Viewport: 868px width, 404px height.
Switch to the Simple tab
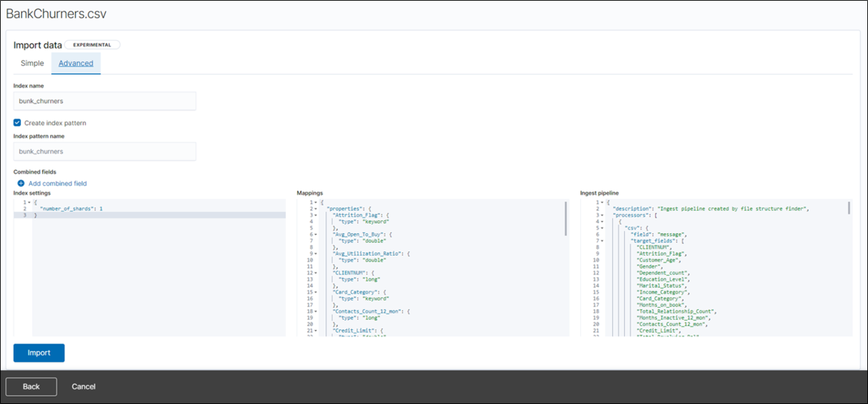[32, 64]
